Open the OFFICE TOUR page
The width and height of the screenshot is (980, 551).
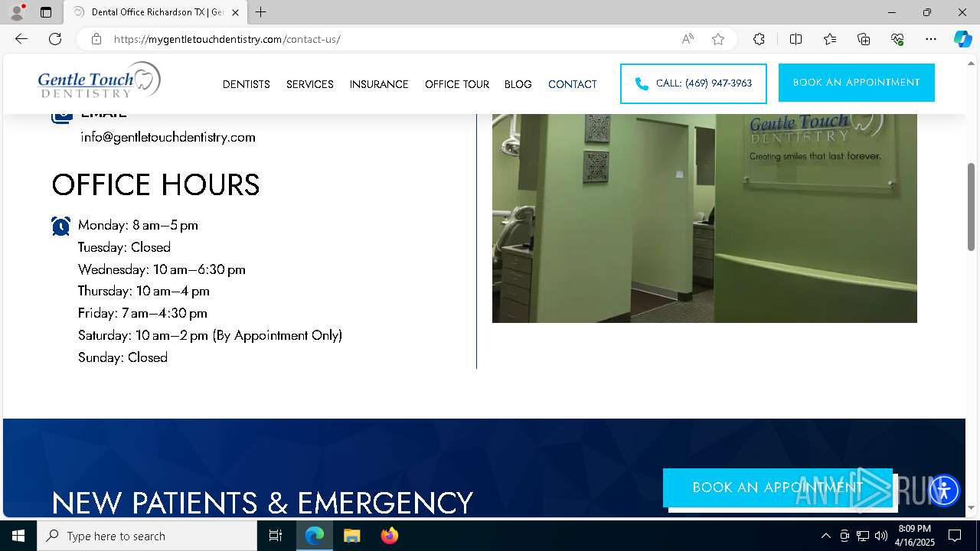457,84
